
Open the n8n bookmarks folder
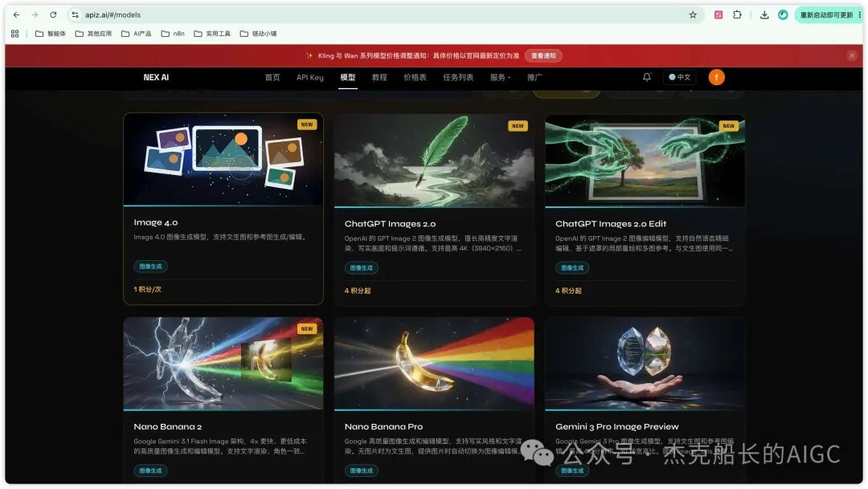coord(173,34)
